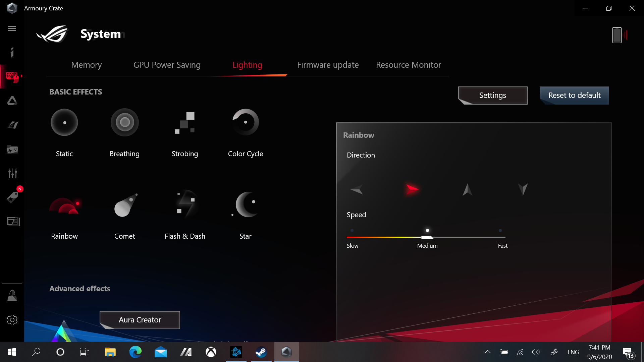Viewport: 644px width, 362px height.
Task: Click the ENG language indicator
Action: point(573,352)
